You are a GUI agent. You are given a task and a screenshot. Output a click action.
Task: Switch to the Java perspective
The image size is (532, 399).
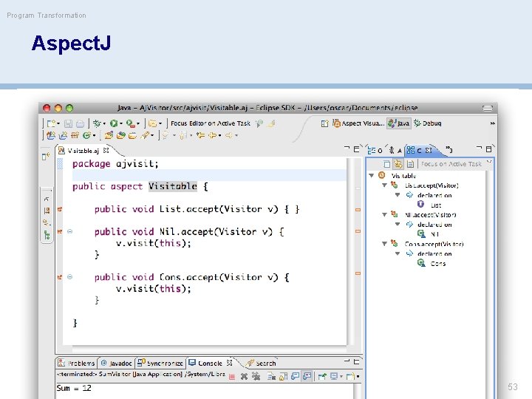coord(399,123)
